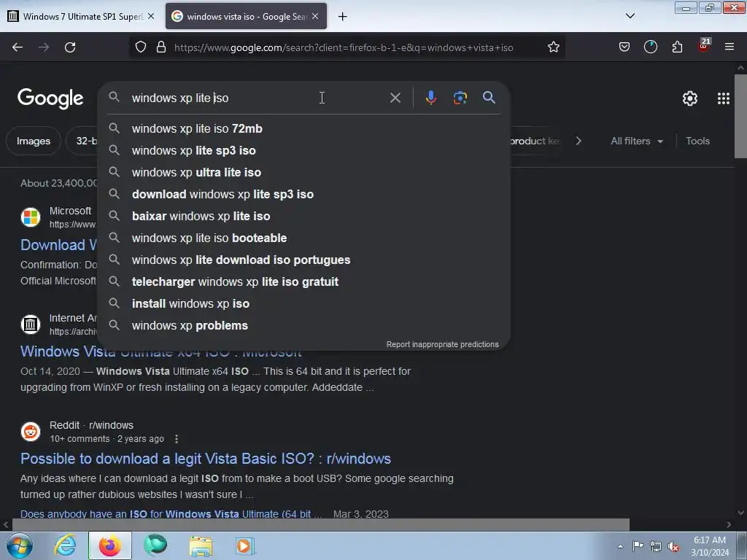Screen dimensions: 747x560
Task: Click the browser back arrow
Action: (18, 47)
